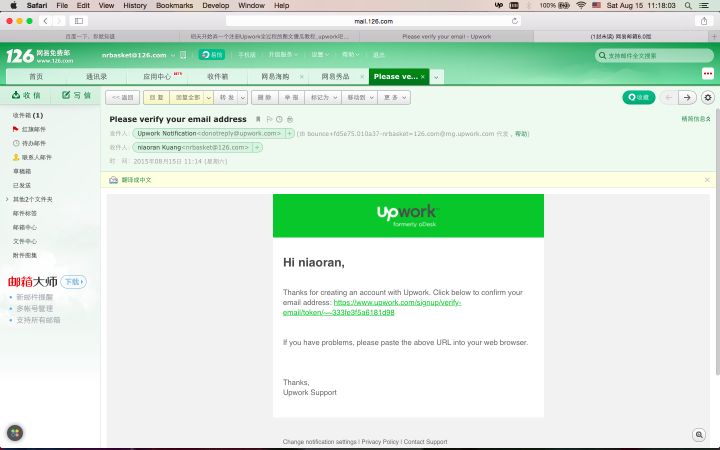Open the red flag 红旗邮件 folder
720x450 pixels.
point(29,129)
